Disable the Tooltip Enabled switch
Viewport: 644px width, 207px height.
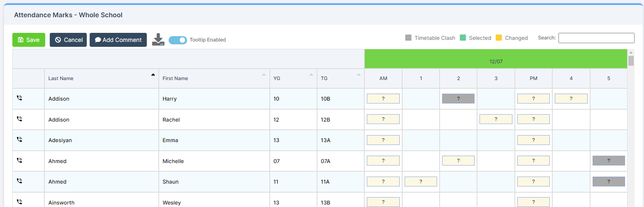(x=178, y=40)
